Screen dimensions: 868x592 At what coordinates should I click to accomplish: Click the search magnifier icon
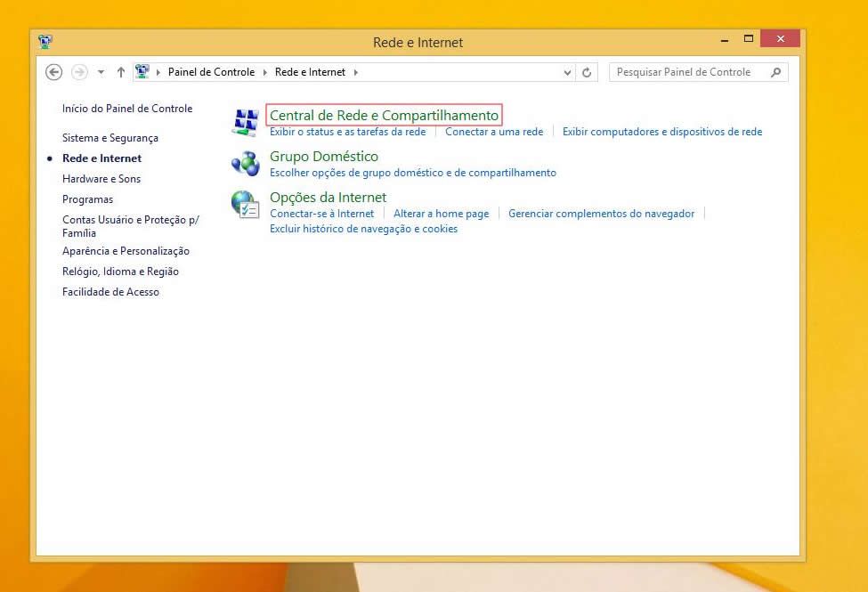tap(776, 72)
